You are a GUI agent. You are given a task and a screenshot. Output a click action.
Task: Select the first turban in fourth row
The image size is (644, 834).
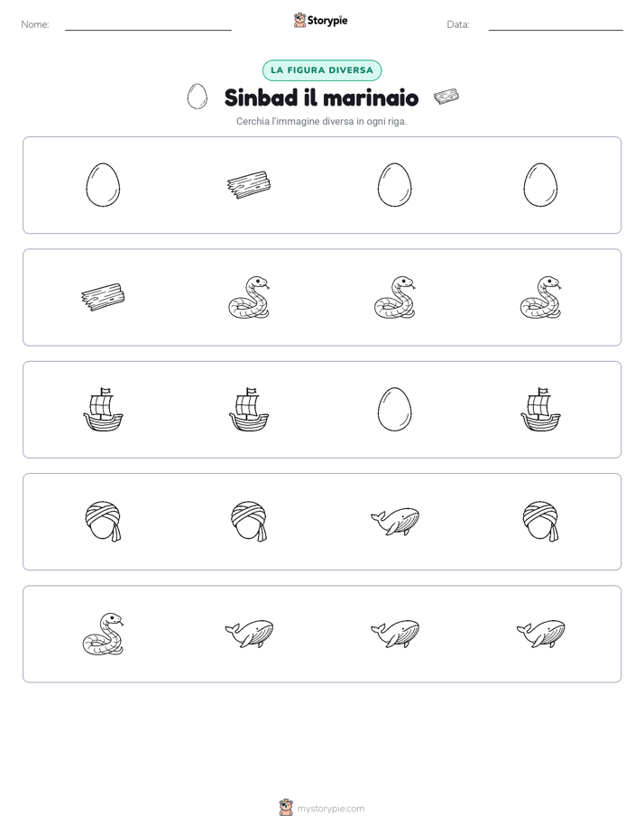coord(103,522)
